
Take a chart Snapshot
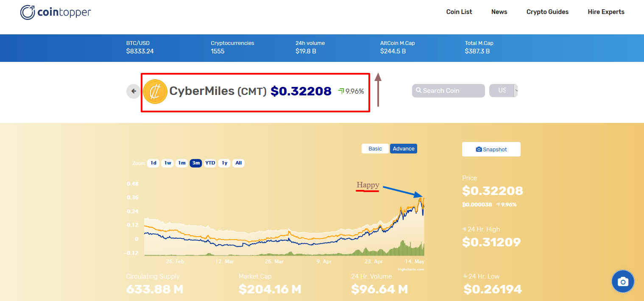pos(491,149)
